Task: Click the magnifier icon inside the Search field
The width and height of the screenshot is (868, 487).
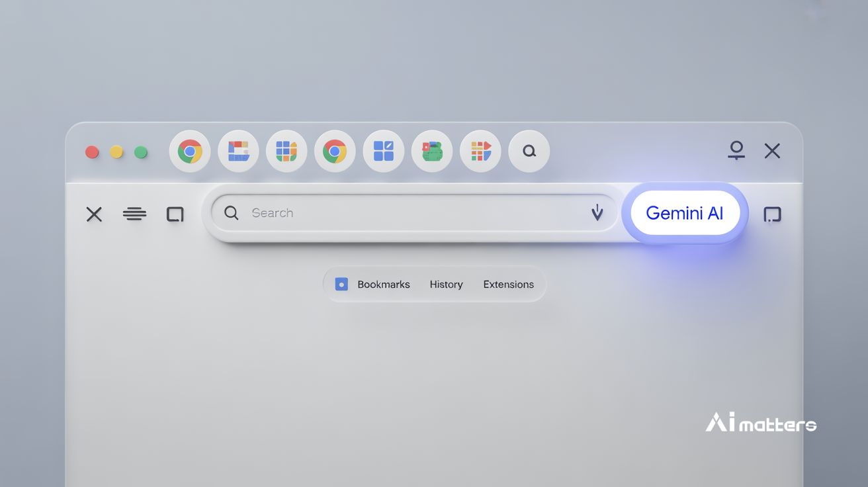Action: coord(231,213)
